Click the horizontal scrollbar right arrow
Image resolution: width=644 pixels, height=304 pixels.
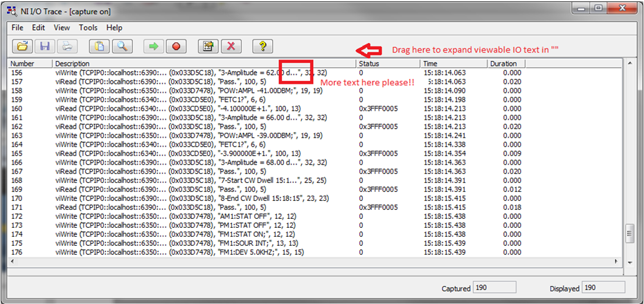point(616,261)
